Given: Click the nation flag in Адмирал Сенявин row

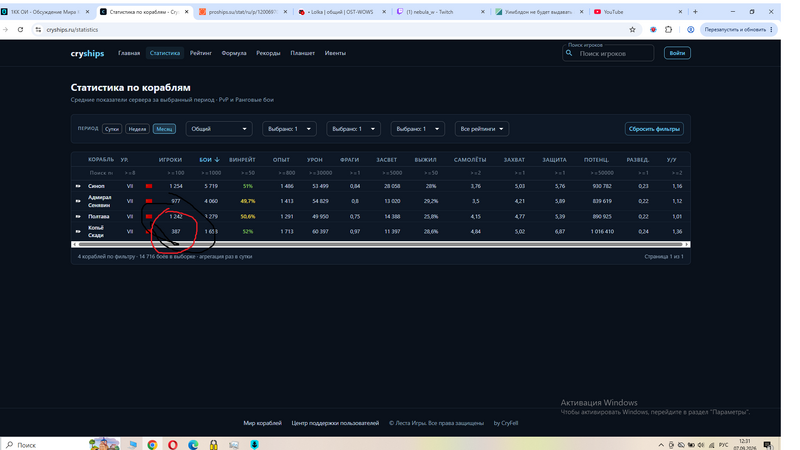Looking at the screenshot, I should pos(149,201).
